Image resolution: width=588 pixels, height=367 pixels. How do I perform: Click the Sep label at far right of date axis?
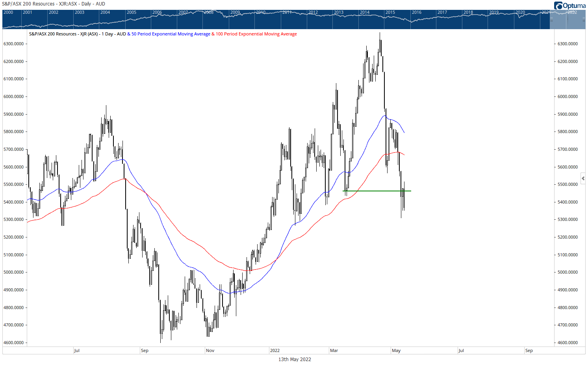(x=529, y=350)
